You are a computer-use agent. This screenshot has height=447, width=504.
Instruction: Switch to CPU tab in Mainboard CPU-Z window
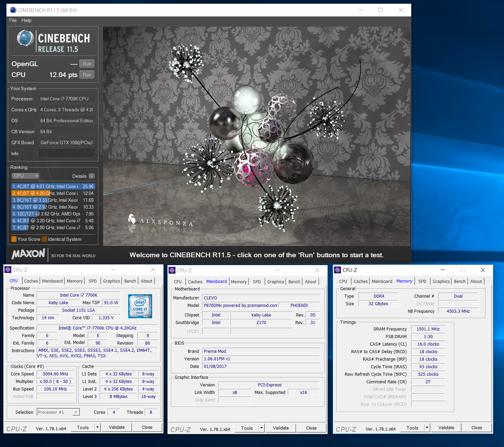click(178, 282)
